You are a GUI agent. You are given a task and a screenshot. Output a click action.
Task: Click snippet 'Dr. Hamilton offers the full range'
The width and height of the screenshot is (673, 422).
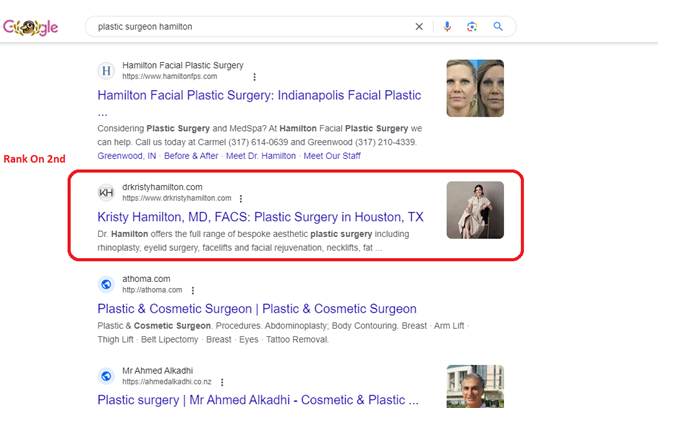pyautogui.click(x=253, y=241)
